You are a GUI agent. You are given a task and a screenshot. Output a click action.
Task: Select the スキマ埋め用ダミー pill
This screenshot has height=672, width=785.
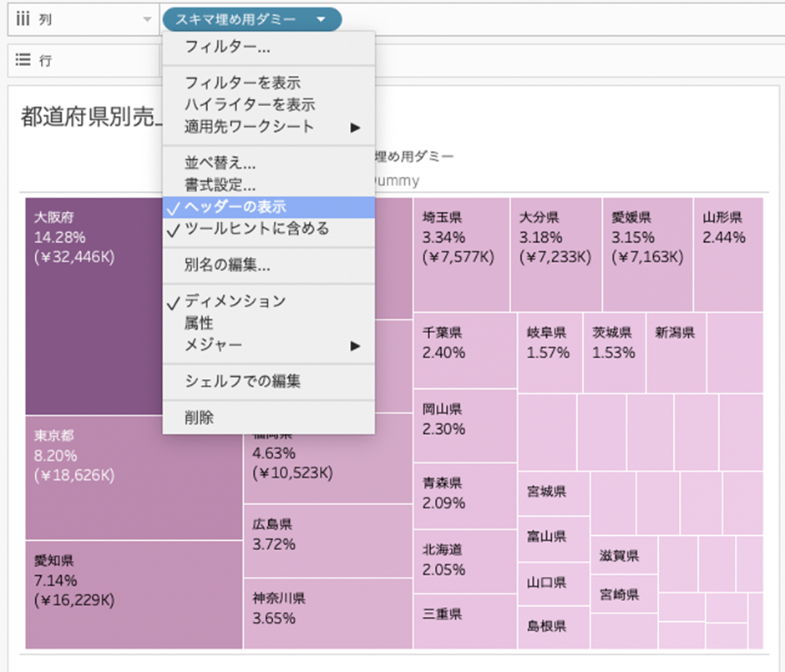coord(252,19)
